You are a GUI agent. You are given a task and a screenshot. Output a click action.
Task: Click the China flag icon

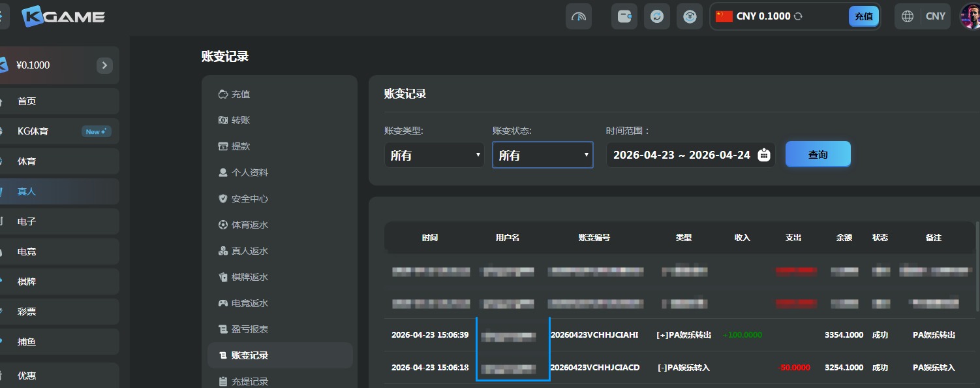click(x=724, y=16)
